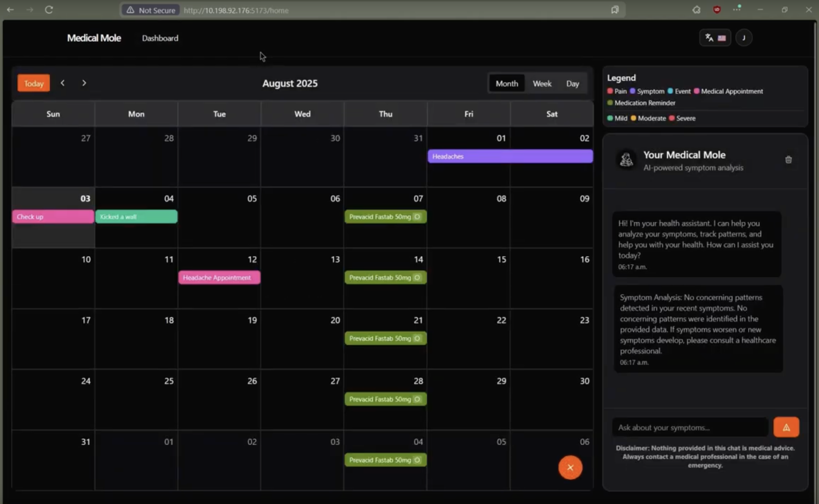
Task: Click the Ask about your symptoms input field
Action: click(x=690, y=427)
